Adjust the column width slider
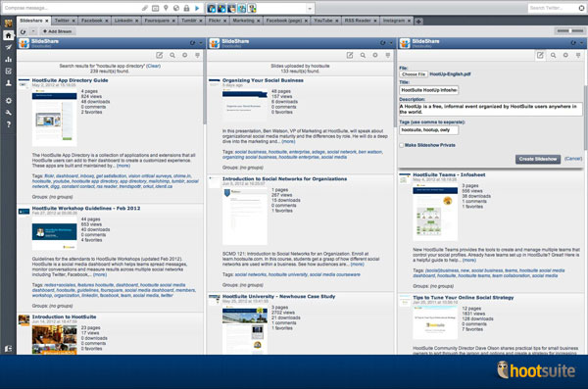588x389 pixels. (570, 31)
